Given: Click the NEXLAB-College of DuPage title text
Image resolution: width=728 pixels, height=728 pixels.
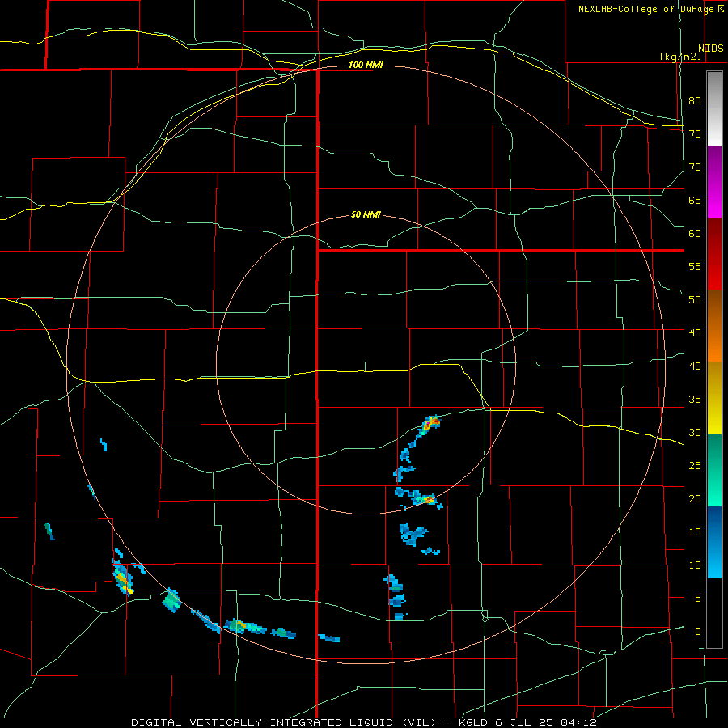Looking at the screenshot, I should [645, 9].
